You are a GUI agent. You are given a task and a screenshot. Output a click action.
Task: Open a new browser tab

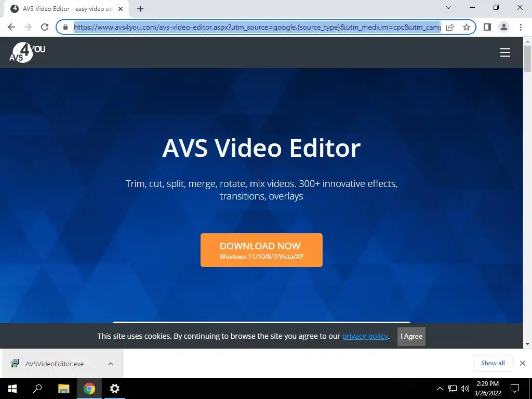[x=140, y=9]
